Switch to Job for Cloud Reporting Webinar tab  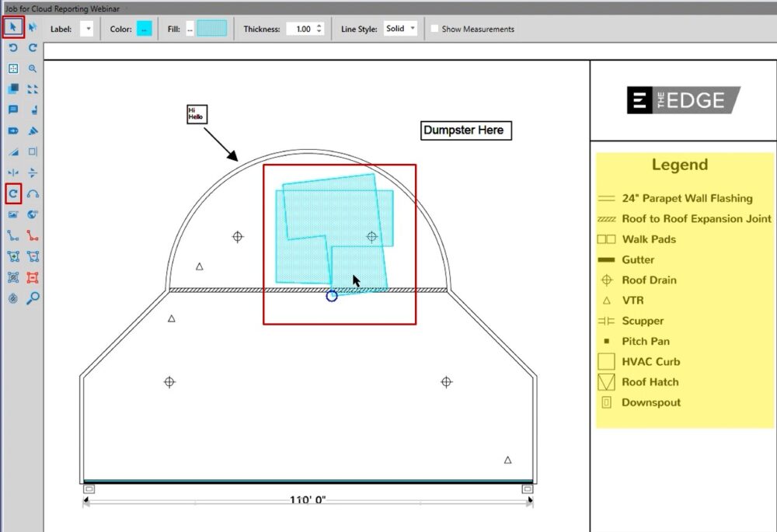point(61,8)
